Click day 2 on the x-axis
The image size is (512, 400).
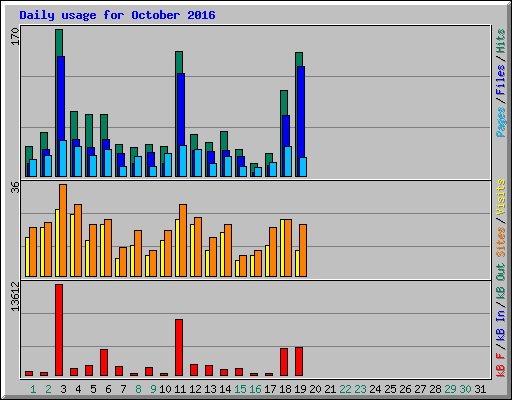48,389
